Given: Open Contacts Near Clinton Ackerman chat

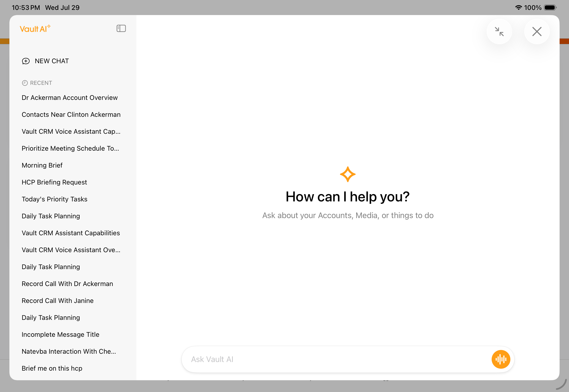Looking at the screenshot, I should (x=71, y=115).
